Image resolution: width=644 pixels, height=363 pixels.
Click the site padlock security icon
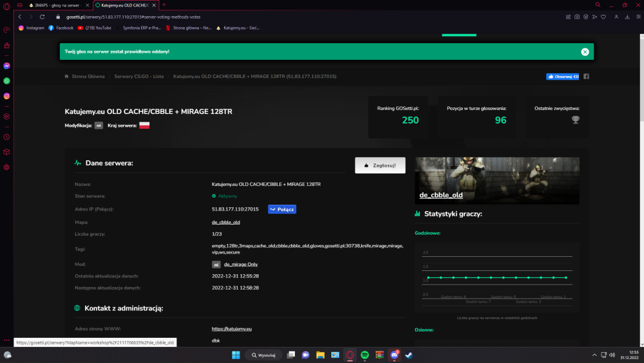pyautogui.click(x=58, y=17)
